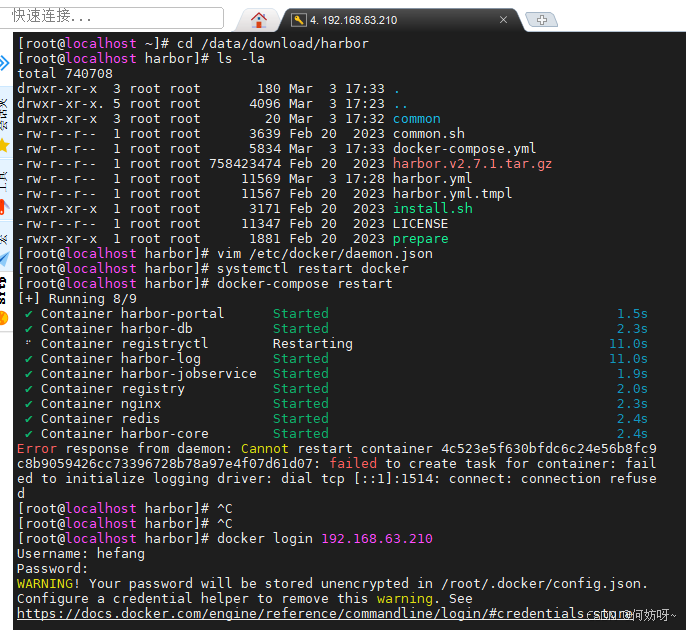
Task: Click the yellow 'Cannot' word
Action: (265, 448)
